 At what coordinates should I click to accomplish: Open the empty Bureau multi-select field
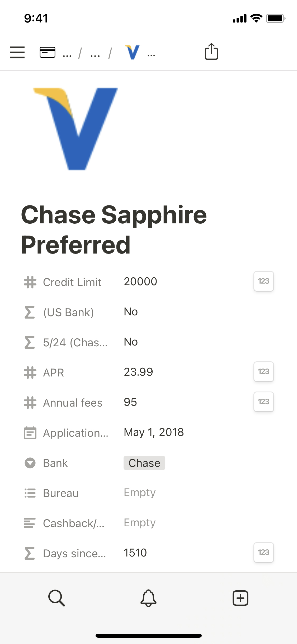point(140,493)
